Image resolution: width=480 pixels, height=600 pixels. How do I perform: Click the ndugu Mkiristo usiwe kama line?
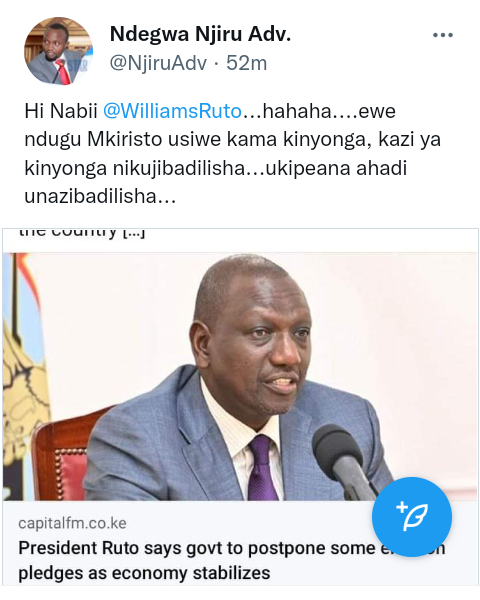232,140
